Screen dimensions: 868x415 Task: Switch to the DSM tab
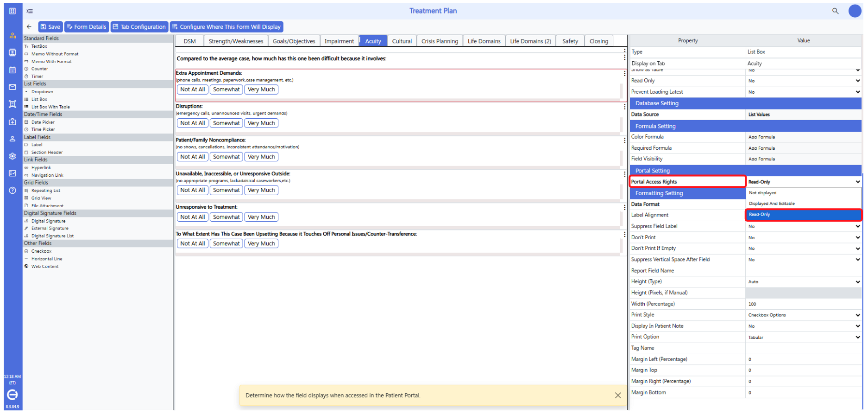click(189, 41)
